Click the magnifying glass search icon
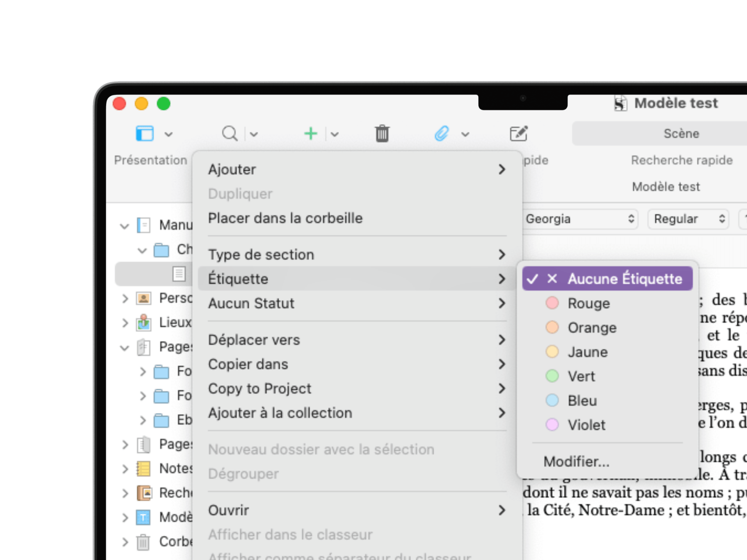Image resolution: width=747 pixels, height=560 pixels. coord(230,133)
